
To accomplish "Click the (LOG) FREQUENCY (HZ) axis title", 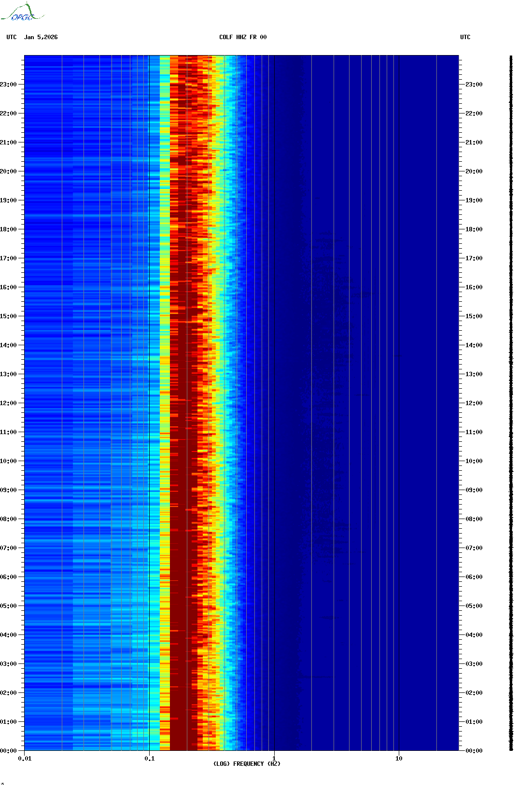I will 247,764.
